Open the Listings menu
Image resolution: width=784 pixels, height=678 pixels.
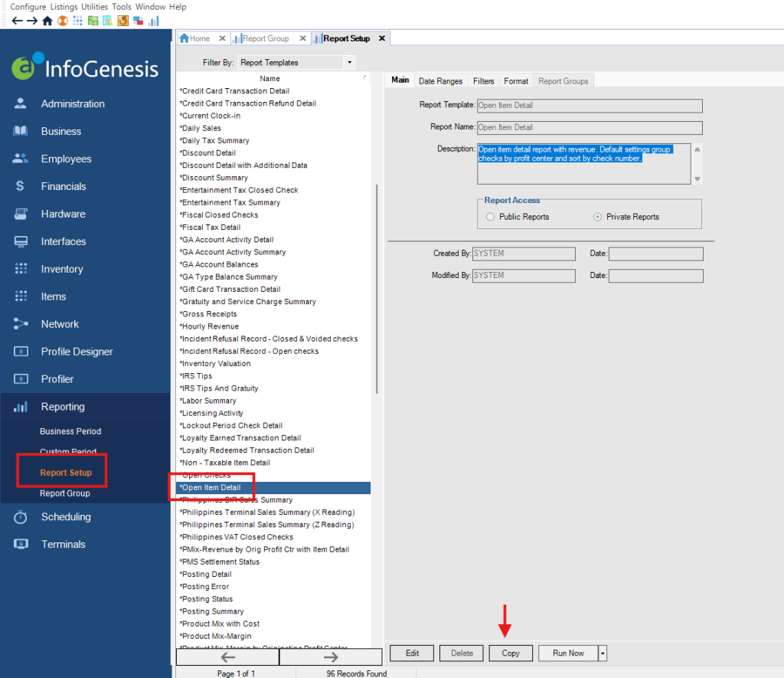[64, 6]
